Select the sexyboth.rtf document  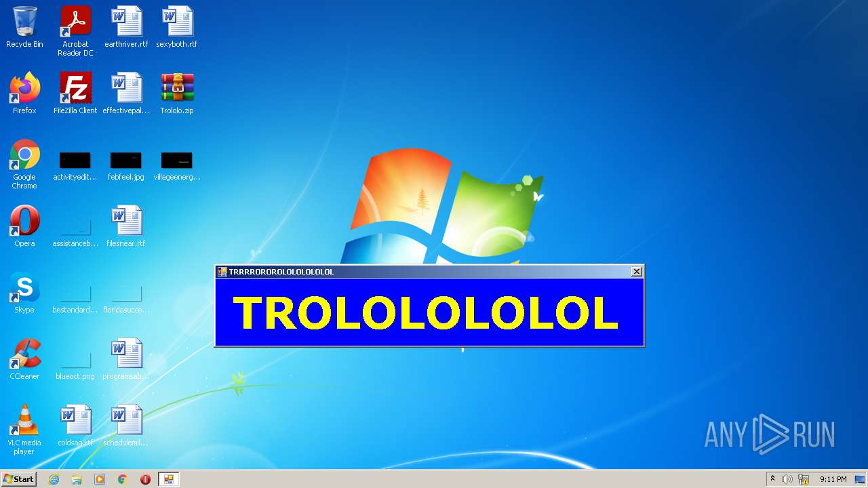click(177, 28)
